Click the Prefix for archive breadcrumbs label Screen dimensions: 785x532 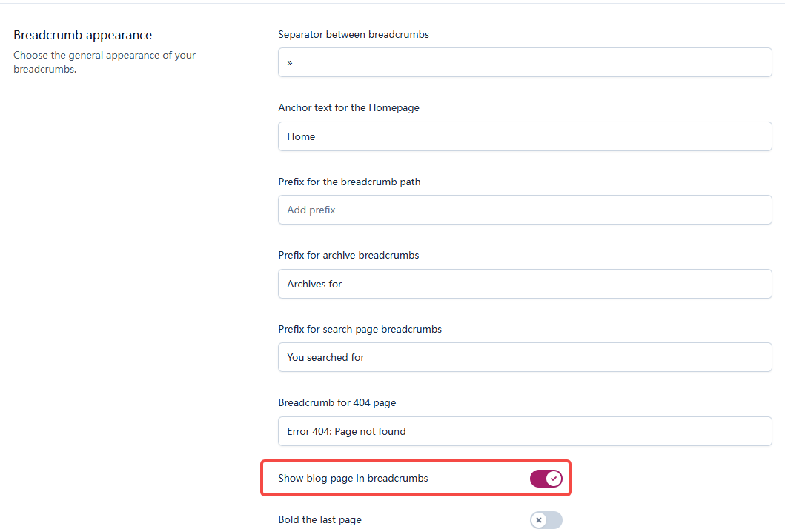coord(348,255)
